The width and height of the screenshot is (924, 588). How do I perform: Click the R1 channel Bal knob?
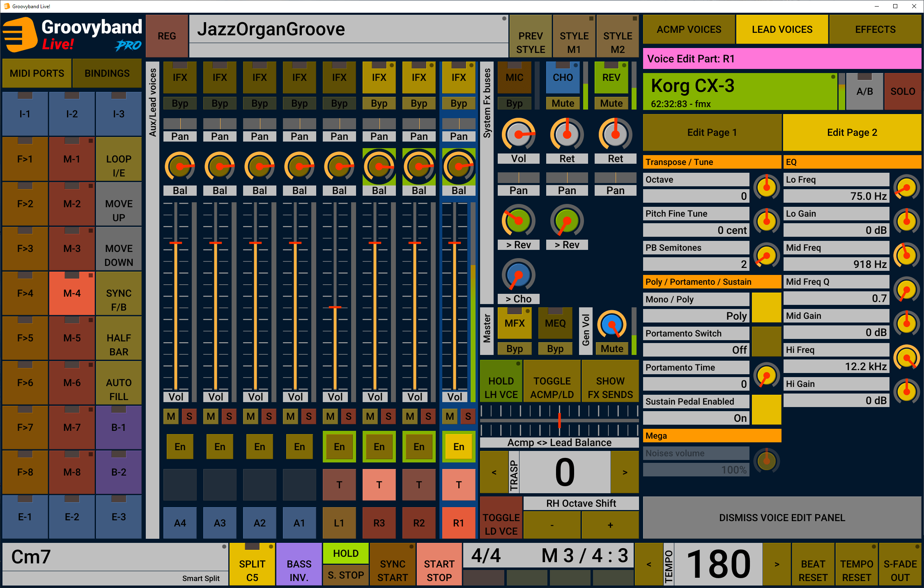(459, 167)
